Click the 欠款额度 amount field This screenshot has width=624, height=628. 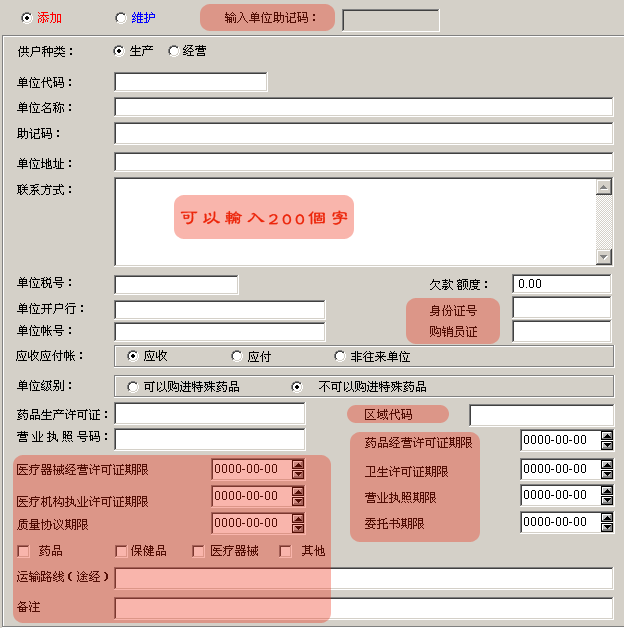pyautogui.click(x=561, y=284)
